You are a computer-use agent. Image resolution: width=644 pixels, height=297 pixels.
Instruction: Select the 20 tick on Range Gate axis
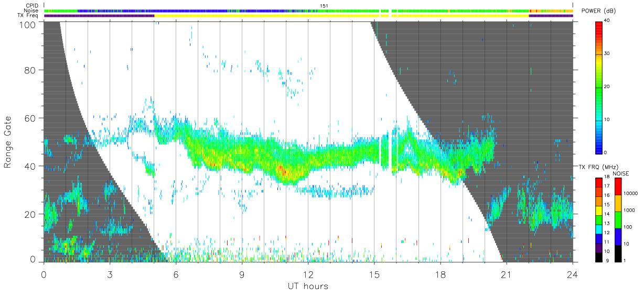(x=30, y=214)
